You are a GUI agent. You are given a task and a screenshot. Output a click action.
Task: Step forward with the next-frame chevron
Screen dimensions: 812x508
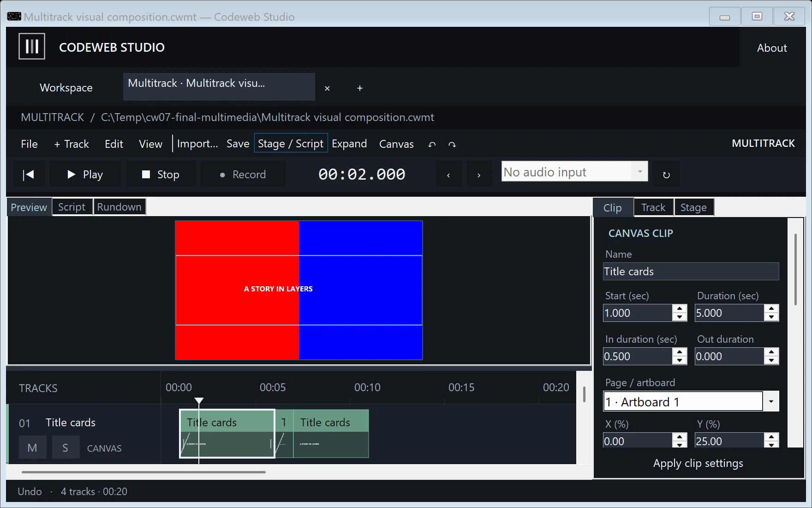click(x=479, y=175)
